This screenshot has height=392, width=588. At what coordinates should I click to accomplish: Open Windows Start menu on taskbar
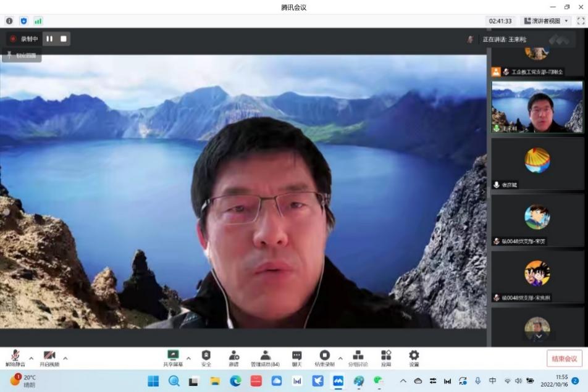click(x=153, y=381)
